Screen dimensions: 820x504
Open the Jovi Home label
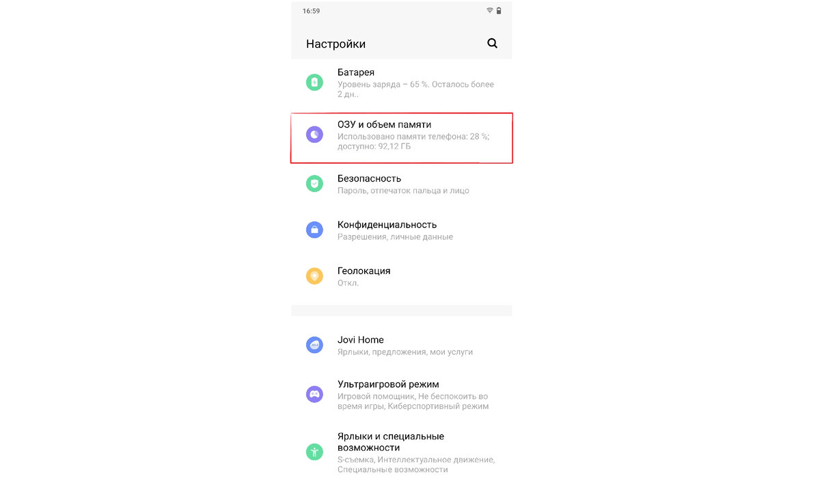(360, 339)
